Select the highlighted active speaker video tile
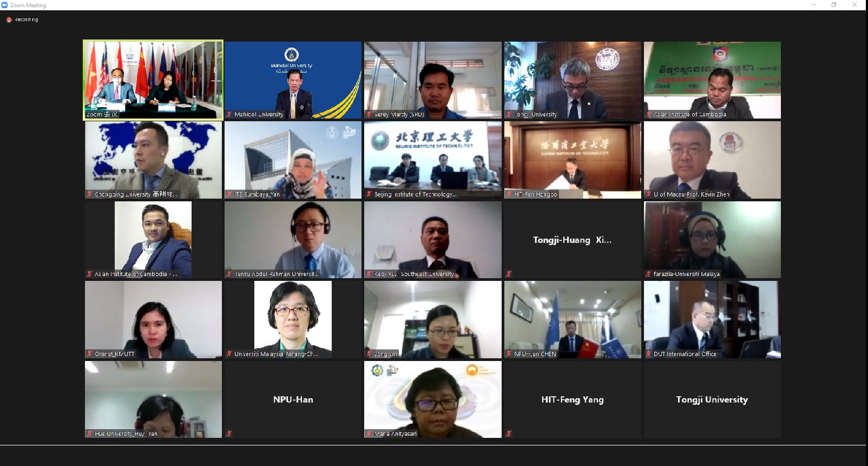This screenshot has height=466, width=868. tap(153, 80)
